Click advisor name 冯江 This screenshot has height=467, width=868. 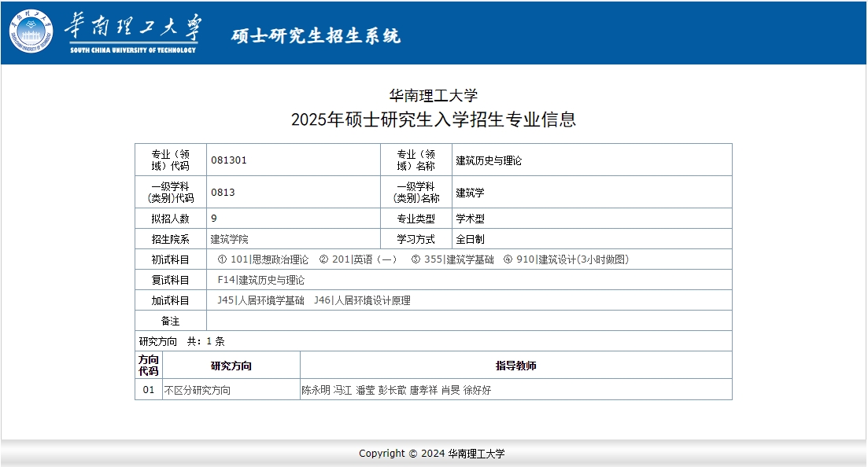[342, 390]
